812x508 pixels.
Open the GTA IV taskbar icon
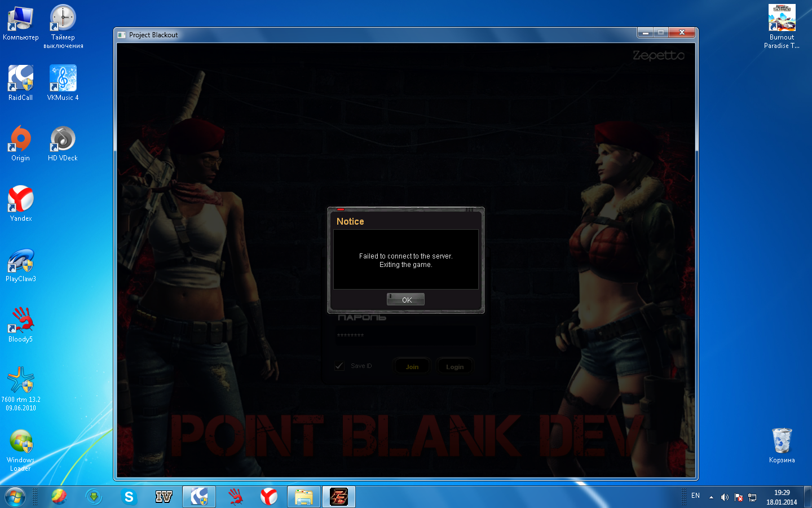[164, 497]
